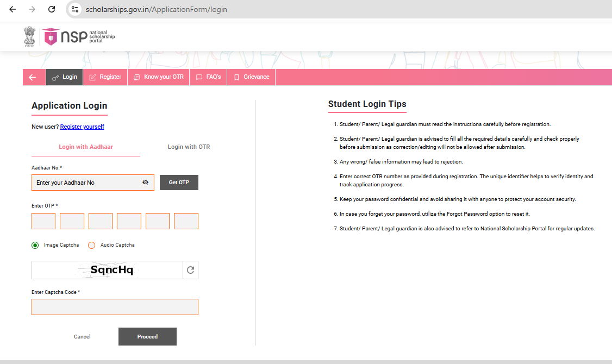Image resolution: width=612 pixels, height=364 pixels.
Task: Click tip 3 about wrong/false information
Action: (x=401, y=162)
